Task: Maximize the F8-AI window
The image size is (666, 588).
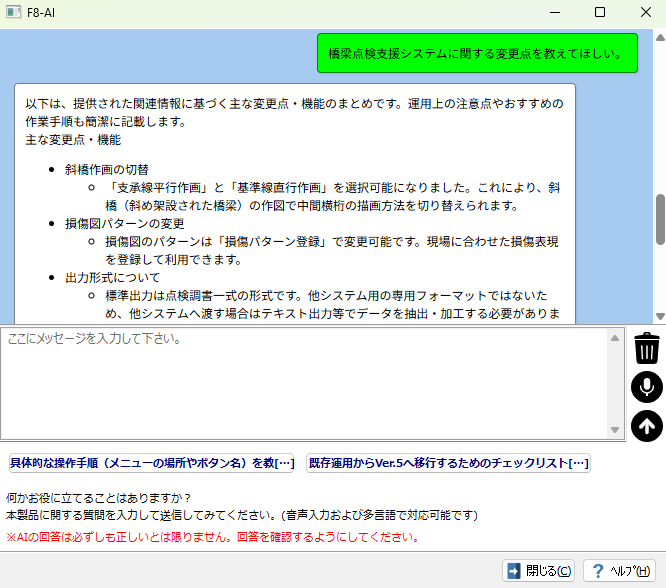Action: click(600, 12)
